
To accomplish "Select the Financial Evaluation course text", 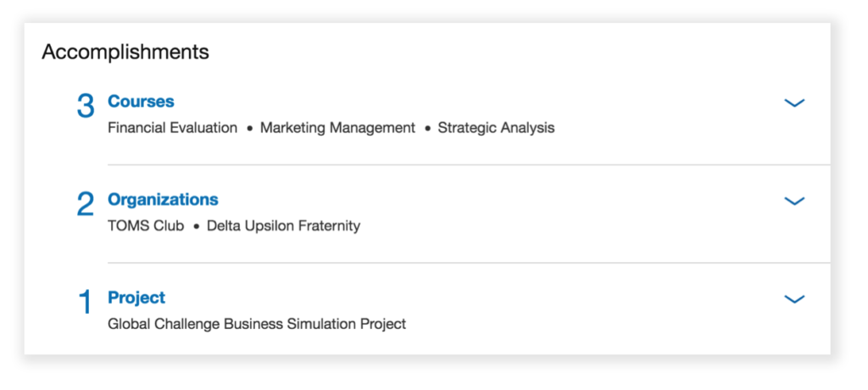I will tap(172, 128).
